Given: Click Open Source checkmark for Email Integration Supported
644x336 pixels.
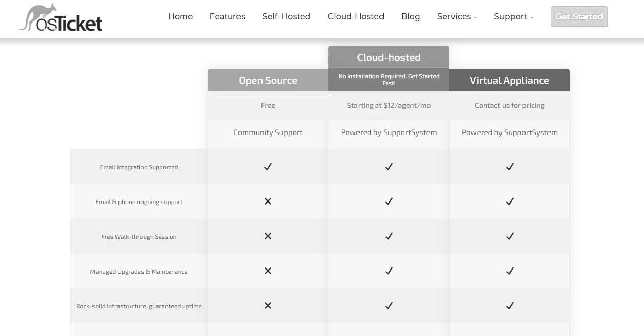Looking at the screenshot, I should coord(268,167).
